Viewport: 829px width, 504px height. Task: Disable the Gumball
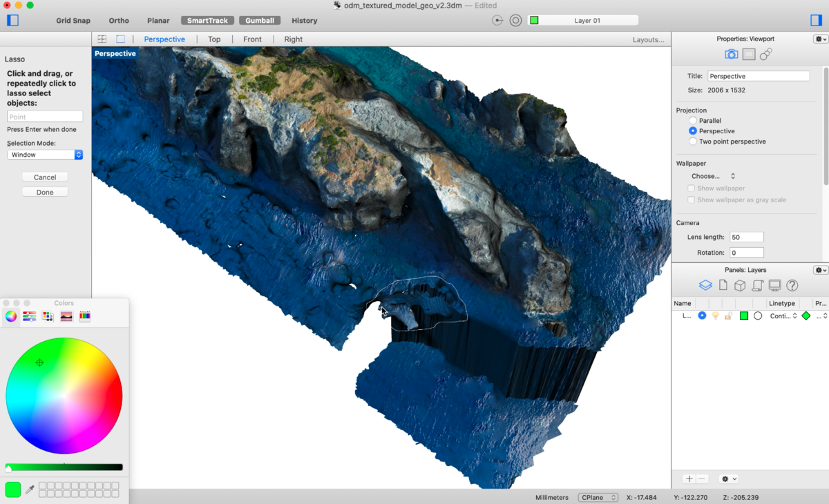coord(260,21)
